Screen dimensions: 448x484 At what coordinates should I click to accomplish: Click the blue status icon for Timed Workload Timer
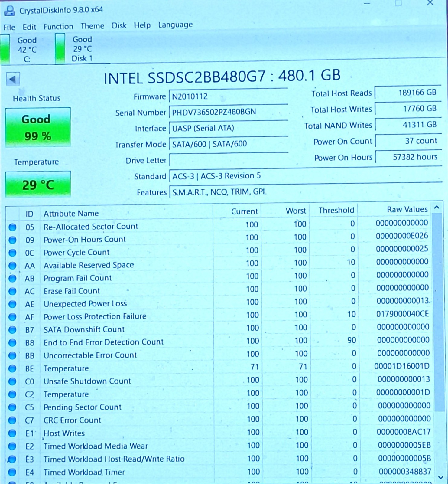click(12, 473)
